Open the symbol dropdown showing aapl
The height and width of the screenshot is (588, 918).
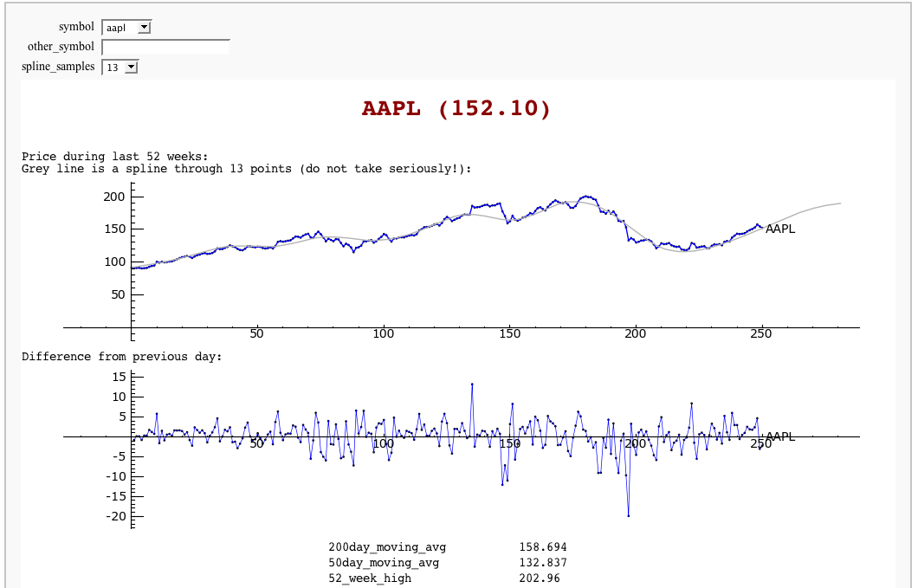point(126,28)
